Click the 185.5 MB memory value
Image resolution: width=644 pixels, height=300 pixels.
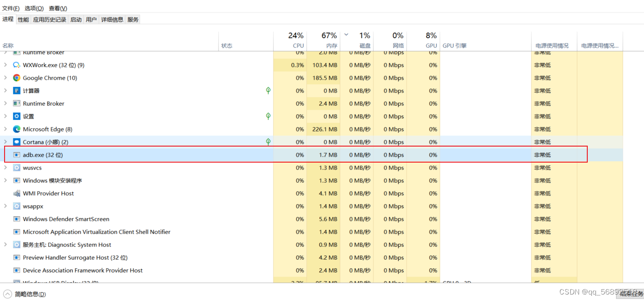coord(324,78)
